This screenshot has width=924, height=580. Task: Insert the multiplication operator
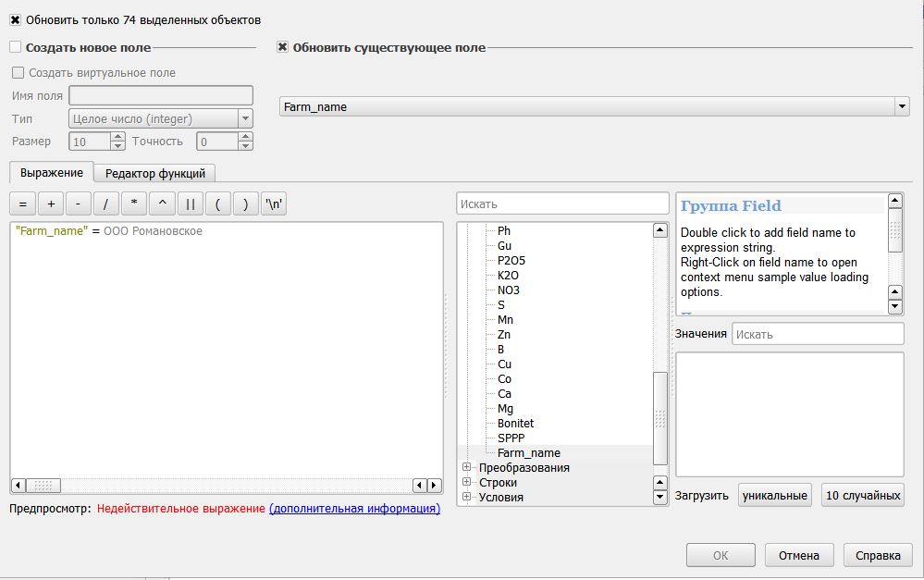coord(133,204)
